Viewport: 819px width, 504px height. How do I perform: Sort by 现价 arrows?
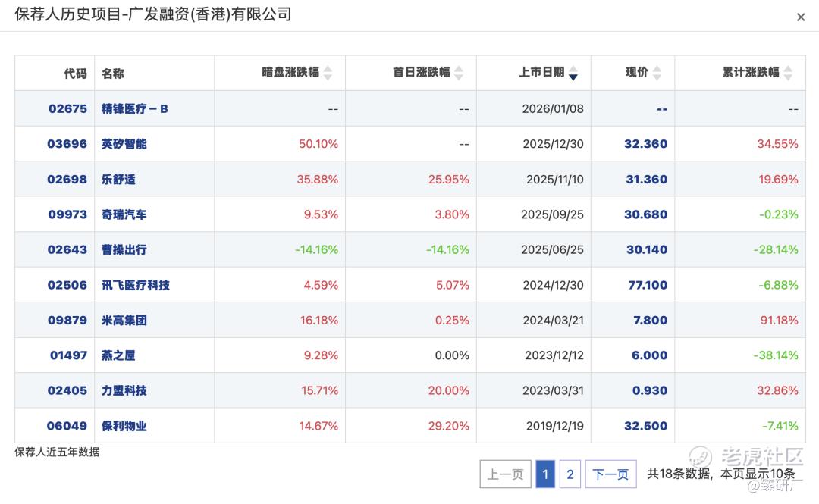coord(657,73)
